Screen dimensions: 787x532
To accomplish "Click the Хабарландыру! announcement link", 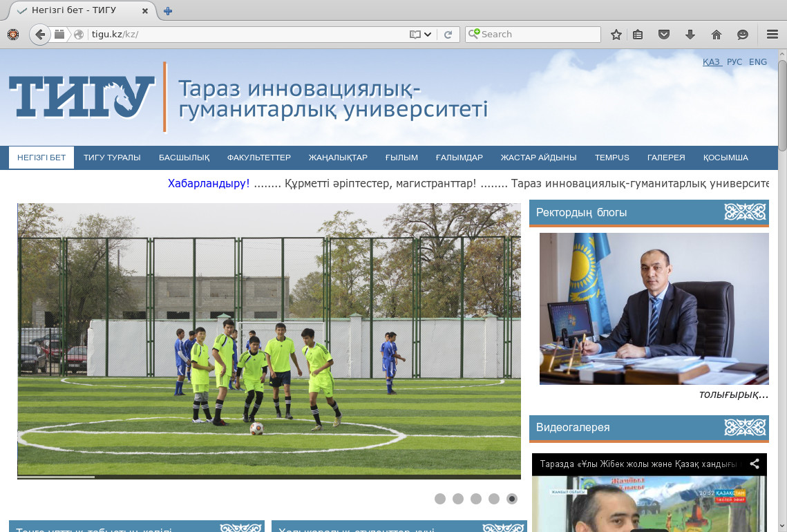I will pyautogui.click(x=209, y=184).
